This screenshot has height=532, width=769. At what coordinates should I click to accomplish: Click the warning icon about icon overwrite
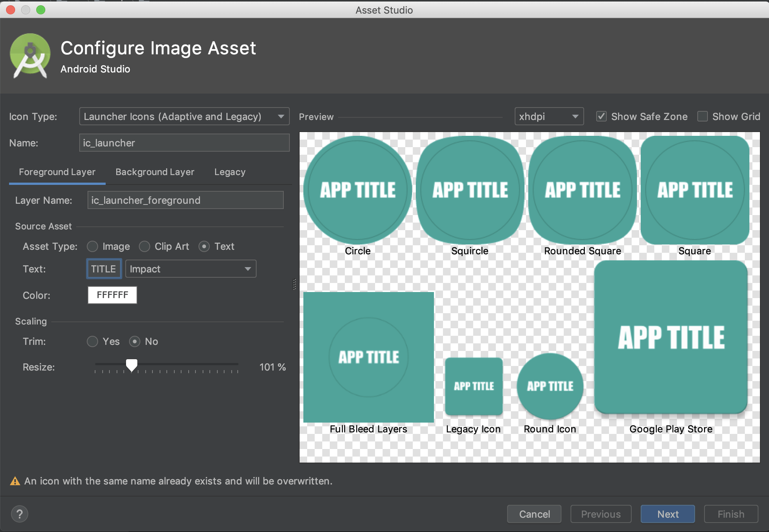[15, 481]
